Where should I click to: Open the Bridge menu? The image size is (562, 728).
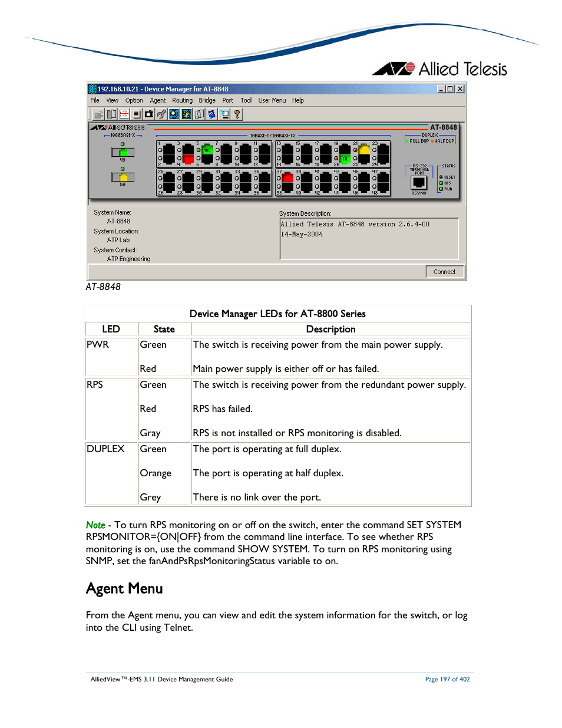pyautogui.click(x=207, y=101)
